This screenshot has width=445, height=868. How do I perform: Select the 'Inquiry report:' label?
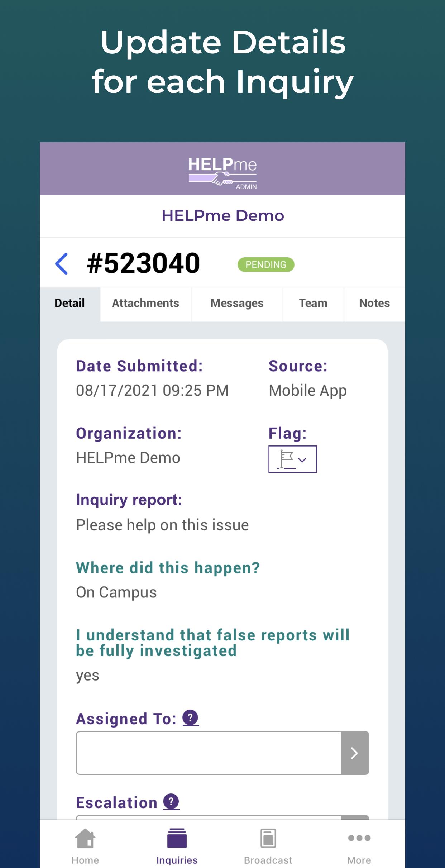pyautogui.click(x=129, y=500)
